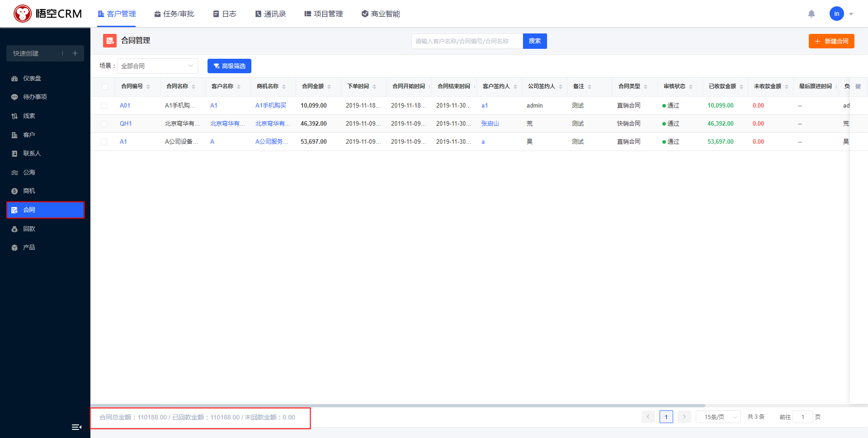Select the 线索 module in sidebar
This screenshot has height=438, width=868.
(29, 116)
